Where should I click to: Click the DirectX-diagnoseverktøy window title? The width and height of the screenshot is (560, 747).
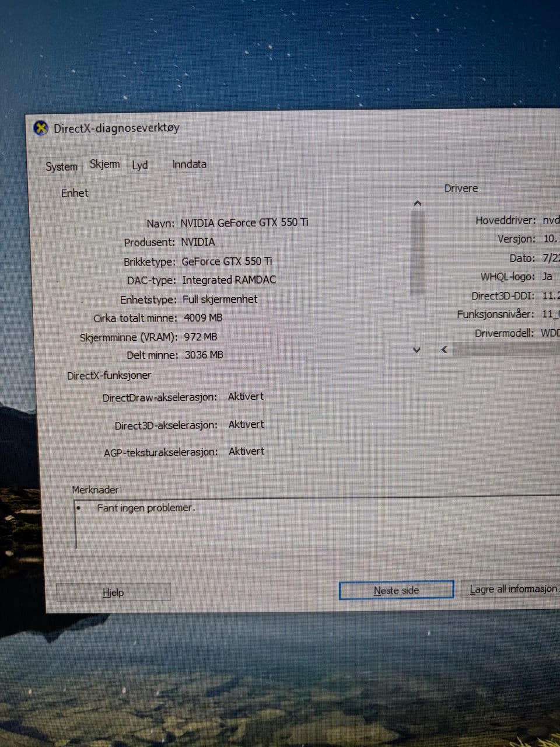(x=117, y=128)
